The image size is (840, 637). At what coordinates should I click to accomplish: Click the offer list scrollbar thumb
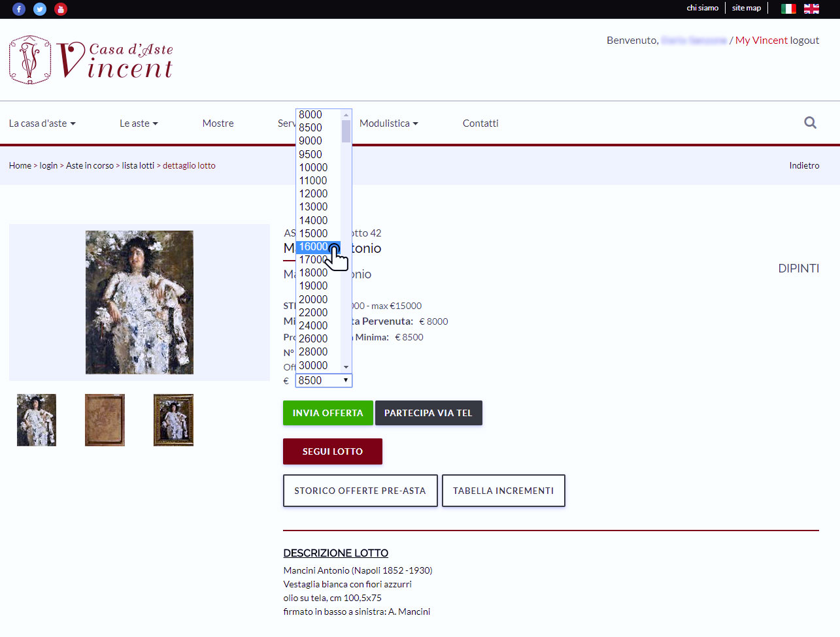click(x=346, y=131)
